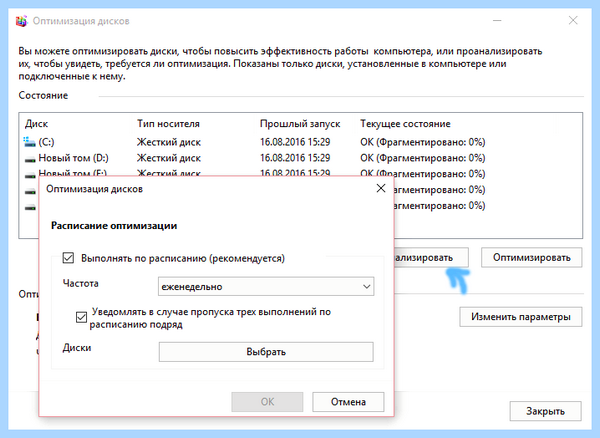Screen dimensions: 600x438
Task: Click the Disk Optimization app icon in title bar
Action: (21, 21)
